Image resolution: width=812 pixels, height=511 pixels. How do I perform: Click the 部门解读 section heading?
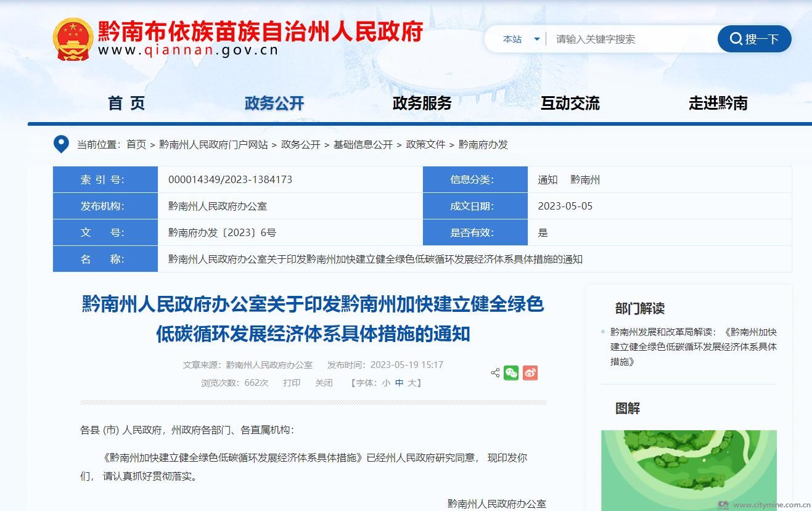click(640, 308)
